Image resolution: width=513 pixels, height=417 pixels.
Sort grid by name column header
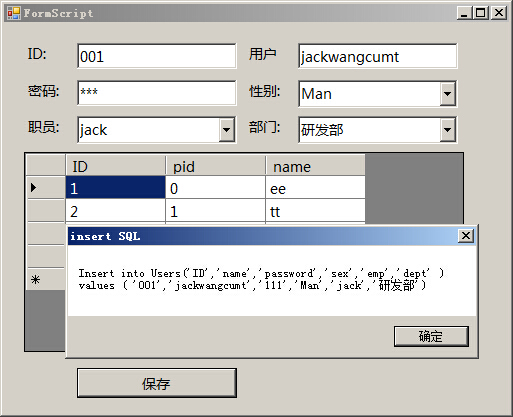(x=316, y=165)
